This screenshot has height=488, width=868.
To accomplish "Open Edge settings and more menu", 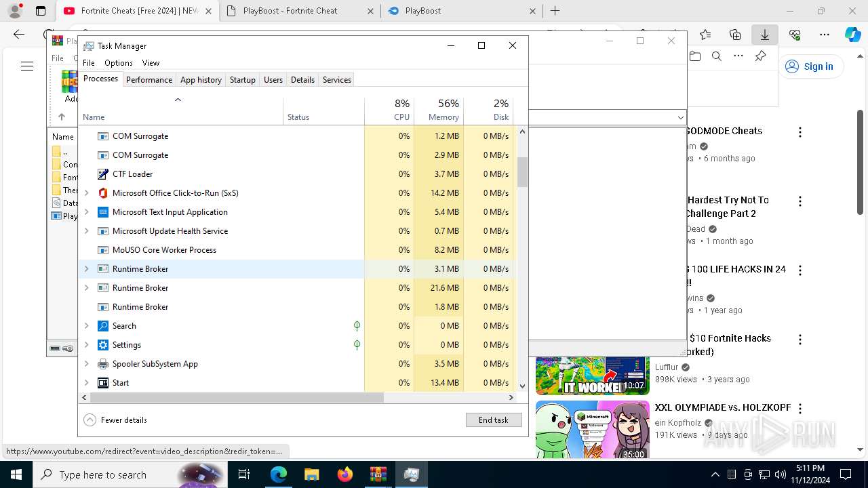I will coord(825,35).
